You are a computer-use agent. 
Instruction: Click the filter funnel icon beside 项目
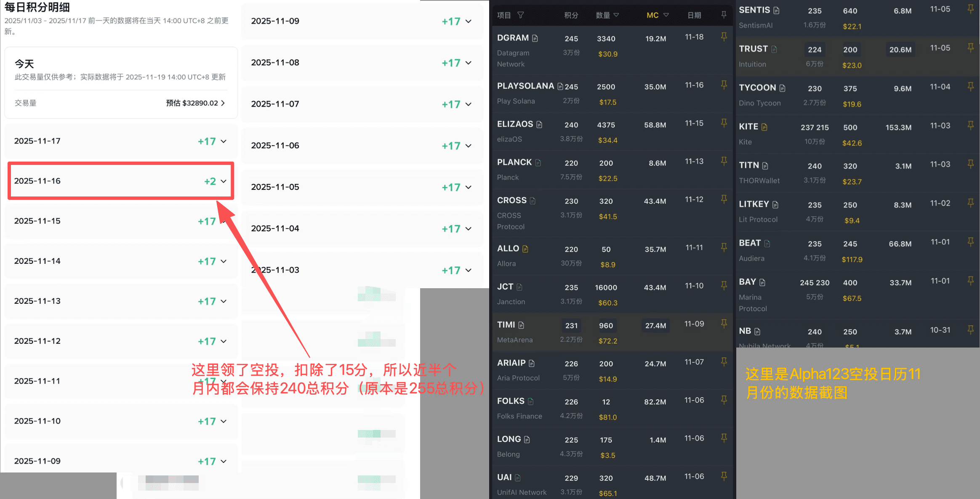[x=521, y=15]
